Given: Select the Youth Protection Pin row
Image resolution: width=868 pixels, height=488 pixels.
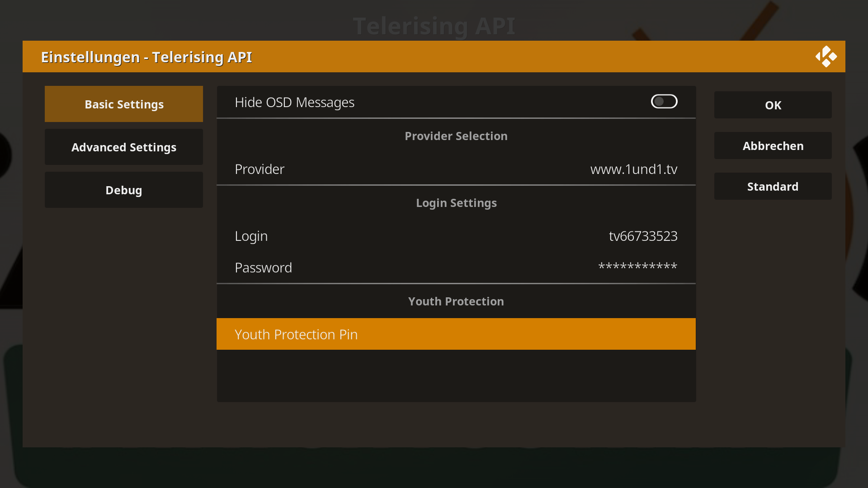Looking at the screenshot, I should [x=456, y=334].
